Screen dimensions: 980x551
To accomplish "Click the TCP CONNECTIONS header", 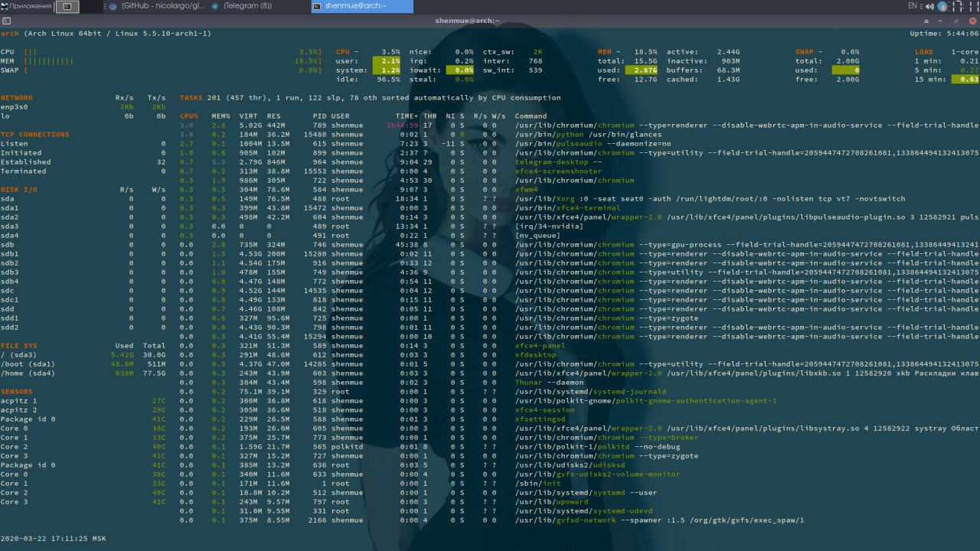I will [x=34, y=135].
